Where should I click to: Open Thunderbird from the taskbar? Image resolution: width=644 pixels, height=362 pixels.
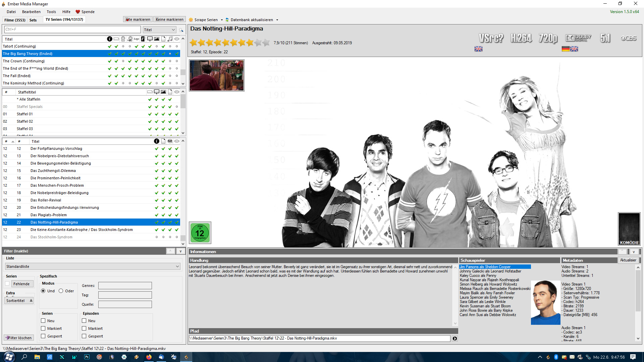(x=161, y=357)
